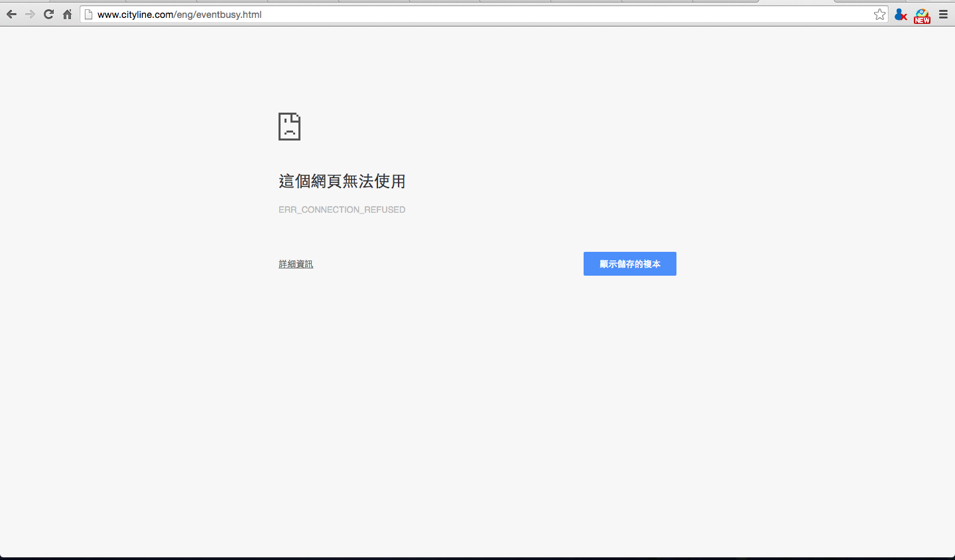Viewport: 955px width, 560px height.
Task: Click the sad-face page error icon
Action: (288, 127)
